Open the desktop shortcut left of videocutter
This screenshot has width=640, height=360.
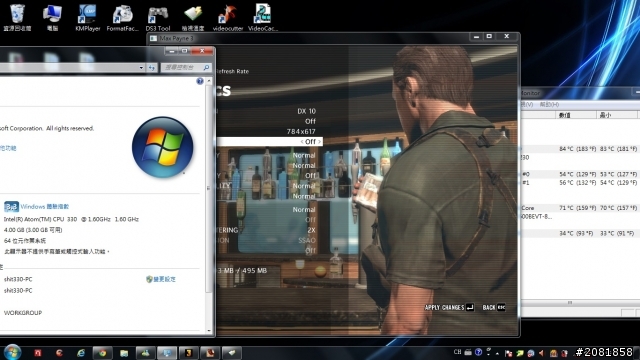(193, 17)
